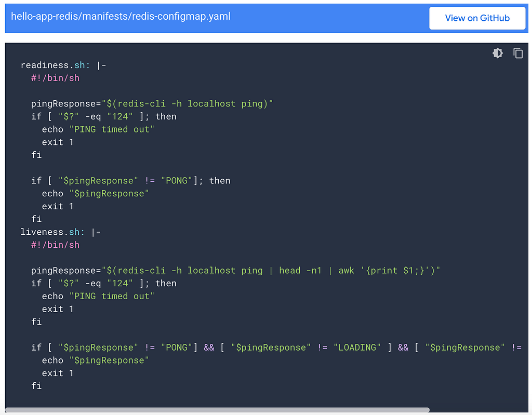Click the first "#!/bin/sh" shebang line
This screenshot has height=415, width=532.
point(55,78)
